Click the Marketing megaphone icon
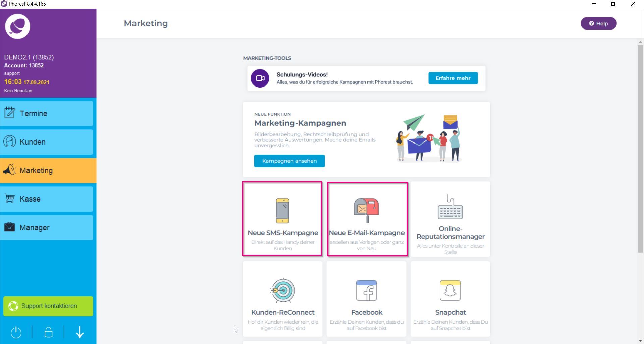Screen dimensions: 644x344 tap(10, 170)
